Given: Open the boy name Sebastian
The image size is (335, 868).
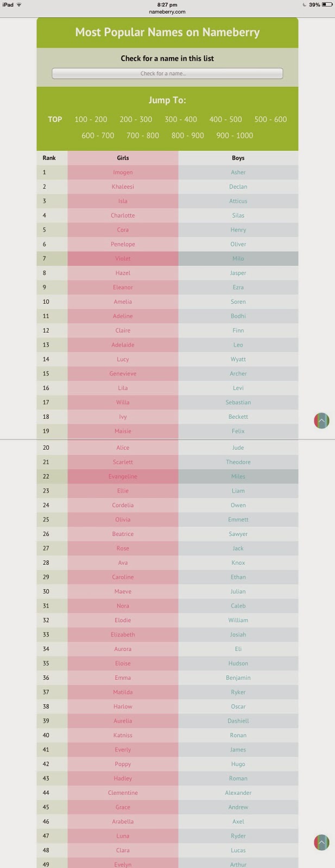Looking at the screenshot, I should (x=238, y=403).
